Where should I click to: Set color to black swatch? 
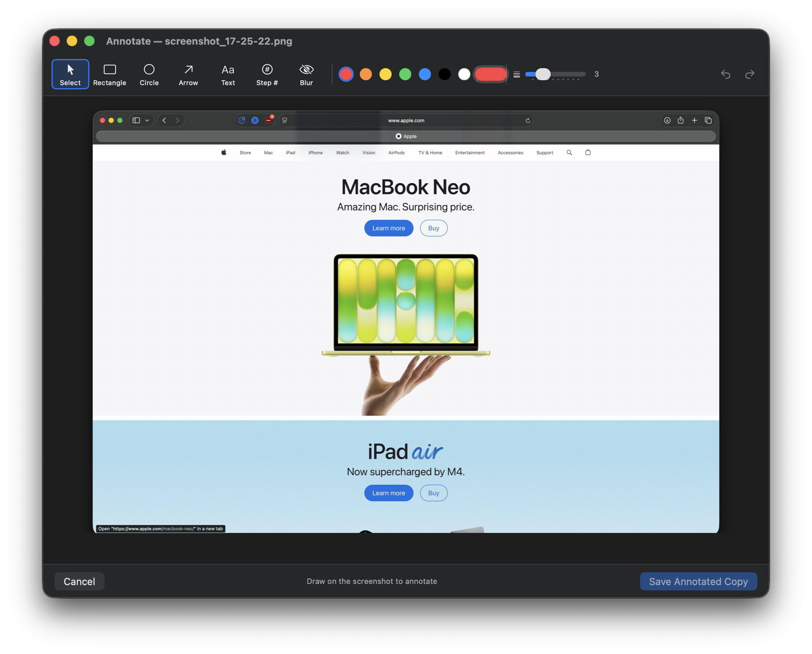[x=444, y=74]
